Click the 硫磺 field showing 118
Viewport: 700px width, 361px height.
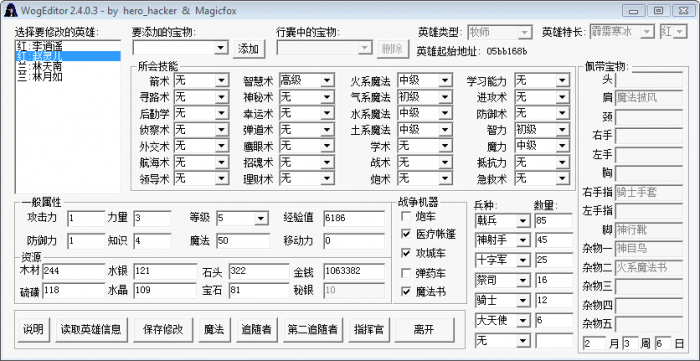(74, 290)
